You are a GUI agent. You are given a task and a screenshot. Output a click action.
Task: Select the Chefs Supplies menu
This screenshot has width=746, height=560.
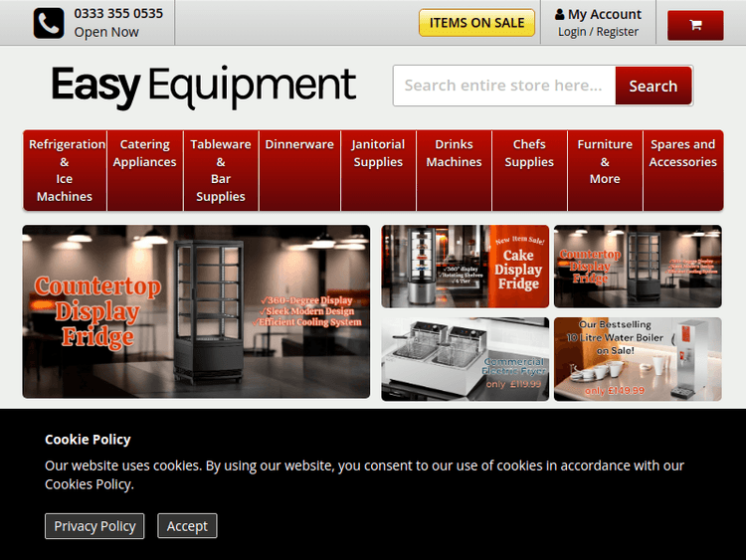click(529, 170)
